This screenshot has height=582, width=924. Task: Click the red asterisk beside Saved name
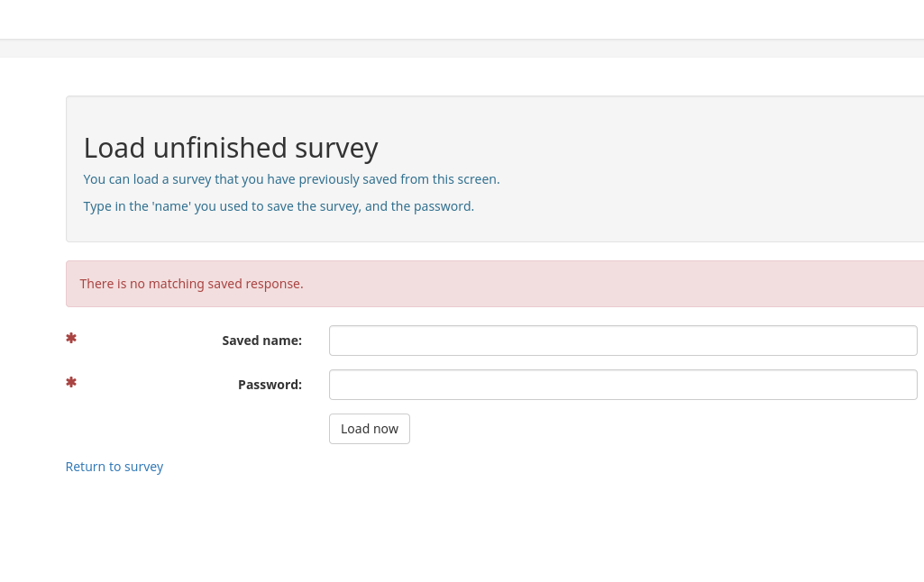pos(71,339)
